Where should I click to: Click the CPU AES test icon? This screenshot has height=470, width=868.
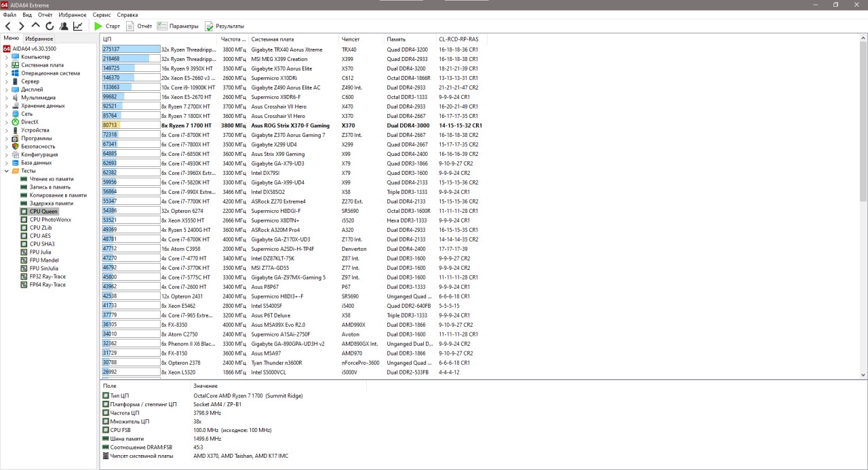point(24,236)
